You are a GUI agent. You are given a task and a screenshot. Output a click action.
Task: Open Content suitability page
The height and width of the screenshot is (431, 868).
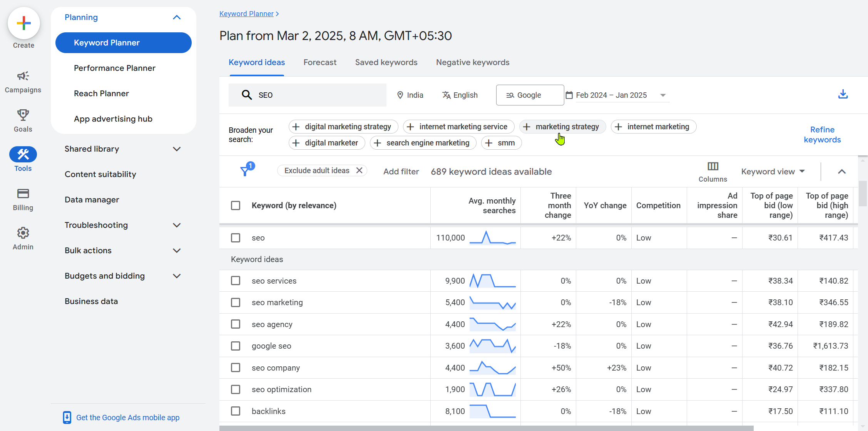(100, 174)
